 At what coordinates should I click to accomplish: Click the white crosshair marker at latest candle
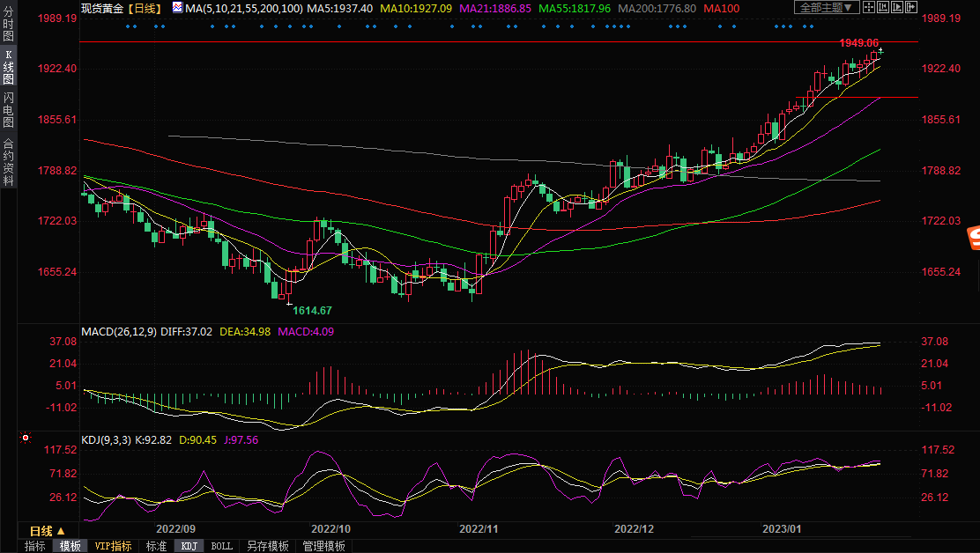pyautogui.click(x=880, y=51)
